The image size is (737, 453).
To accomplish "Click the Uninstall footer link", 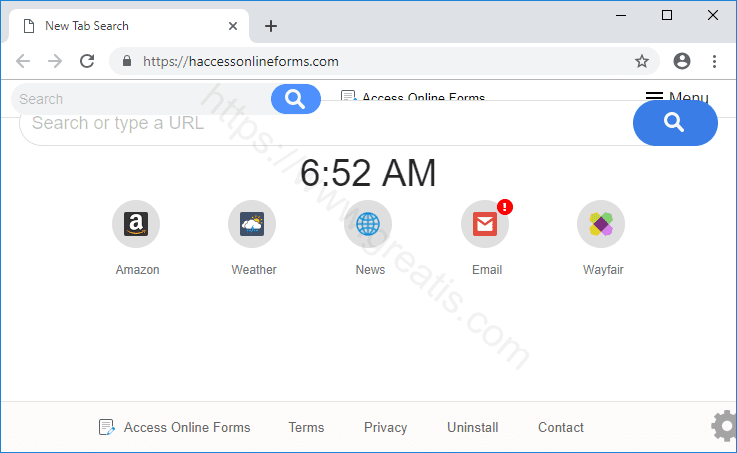I will pos(472,427).
